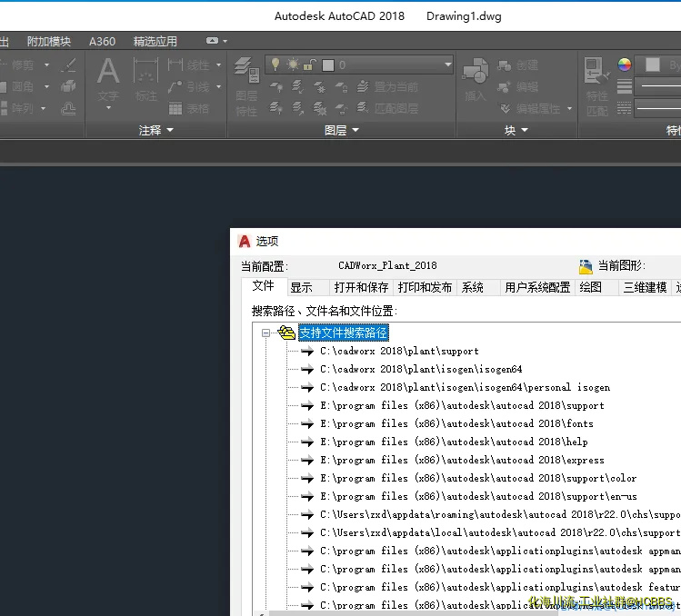This screenshot has width=681, height=616.
Task: Click the layer isolate icon in 图层 panel
Action: pyautogui.click(x=298, y=87)
